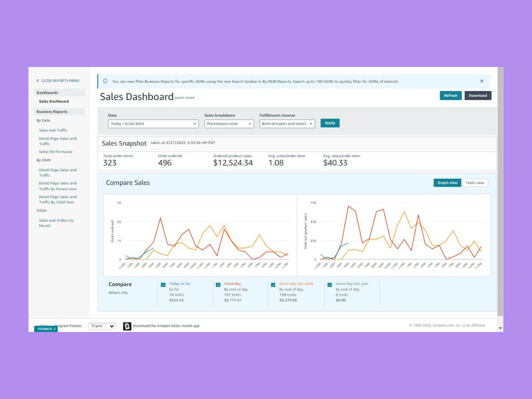Uncheck Same day last week

coord(273,285)
